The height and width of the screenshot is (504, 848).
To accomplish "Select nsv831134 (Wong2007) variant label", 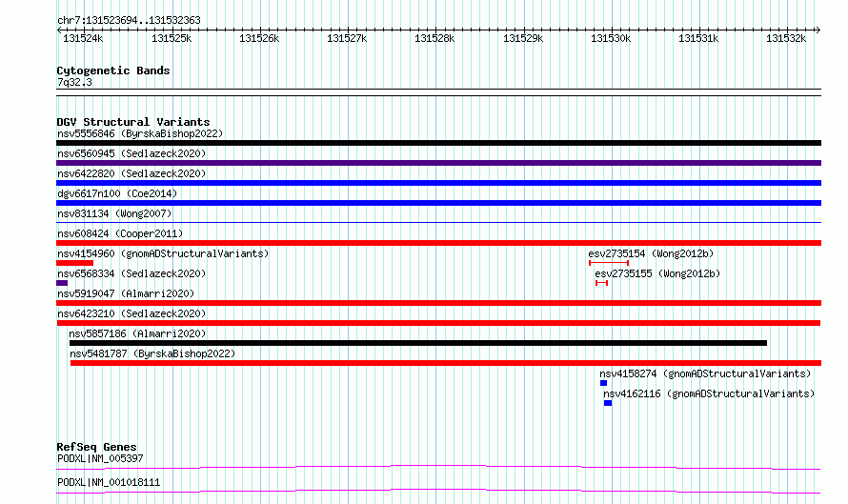I will click(114, 213).
